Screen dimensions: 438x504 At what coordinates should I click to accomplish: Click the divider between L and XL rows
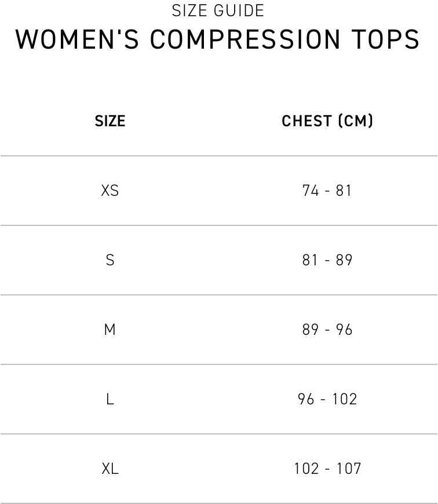[219, 434]
